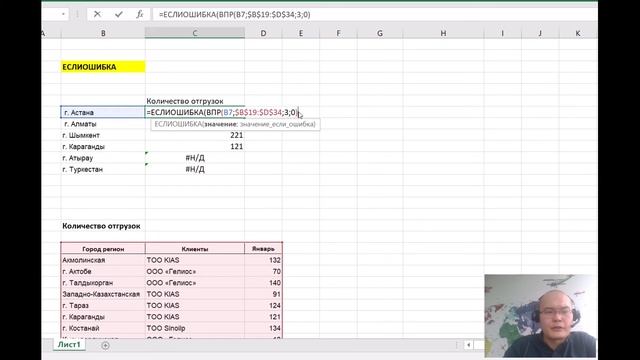Select Клиенты table header
This screenshot has height=360, width=640.
(x=195, y=249)
